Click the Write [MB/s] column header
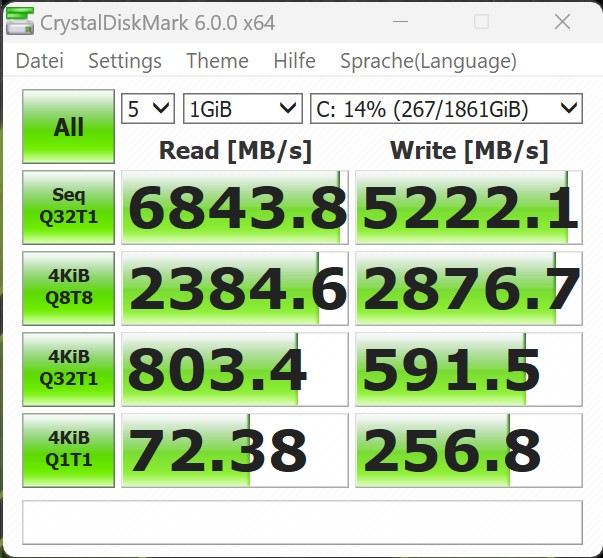This screenshot has height=558, width=603. tap(469, 150)
